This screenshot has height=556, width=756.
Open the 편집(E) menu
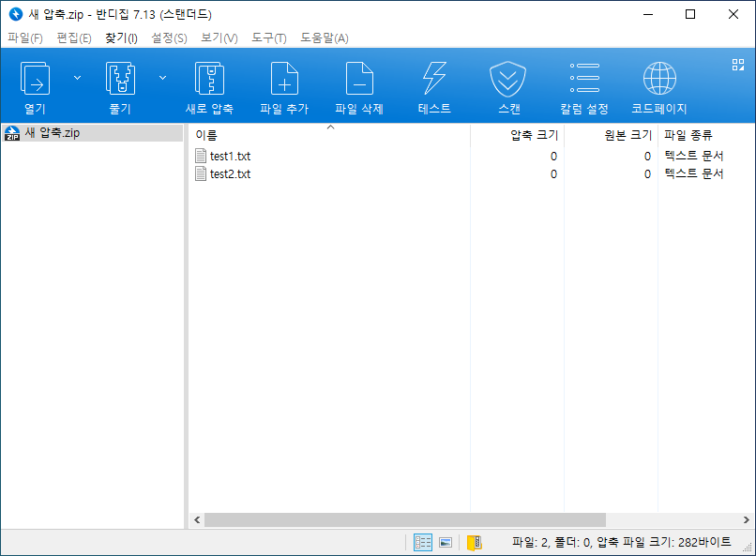point(74,38)
